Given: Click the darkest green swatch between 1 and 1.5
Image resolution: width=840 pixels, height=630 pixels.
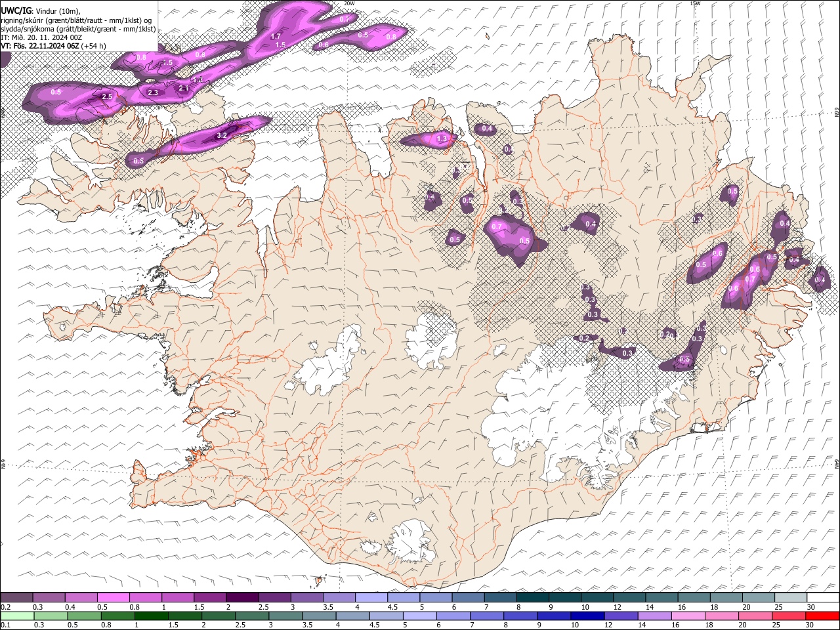Looking at the screenshot, I should (x=150, y=616).
